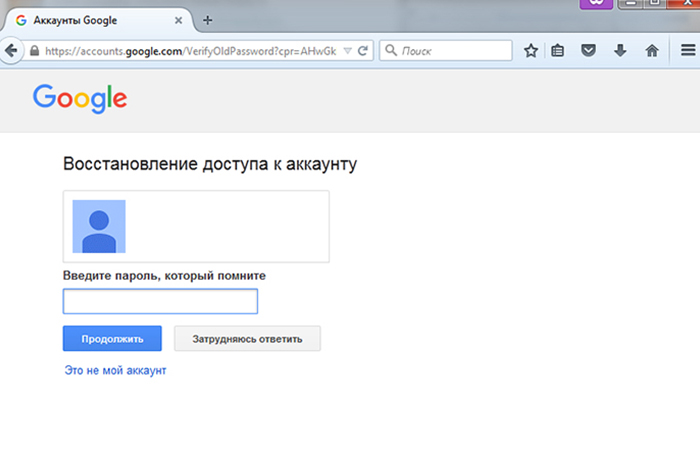
Task: Click the label Введите пароль, который помните
Action: (x=164, y=275)
